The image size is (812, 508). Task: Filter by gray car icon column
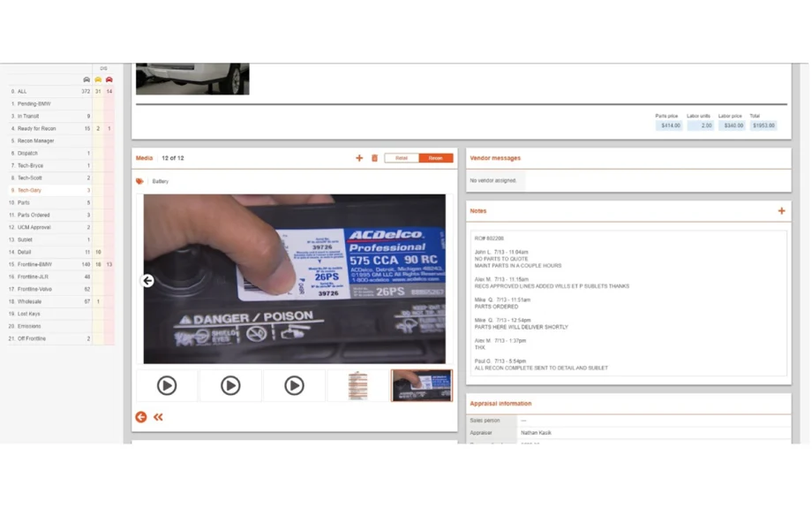click(x=86, y=80)
